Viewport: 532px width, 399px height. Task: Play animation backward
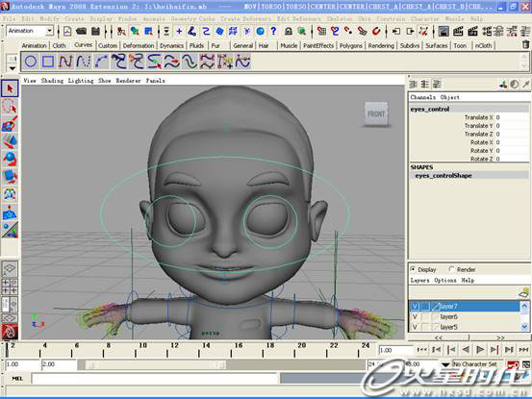466,350
